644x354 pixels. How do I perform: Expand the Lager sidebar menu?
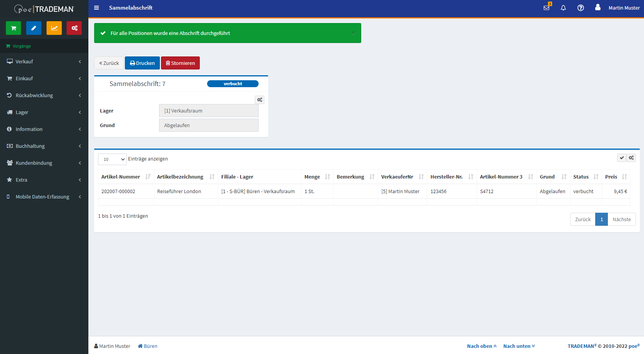click(44, 112)
